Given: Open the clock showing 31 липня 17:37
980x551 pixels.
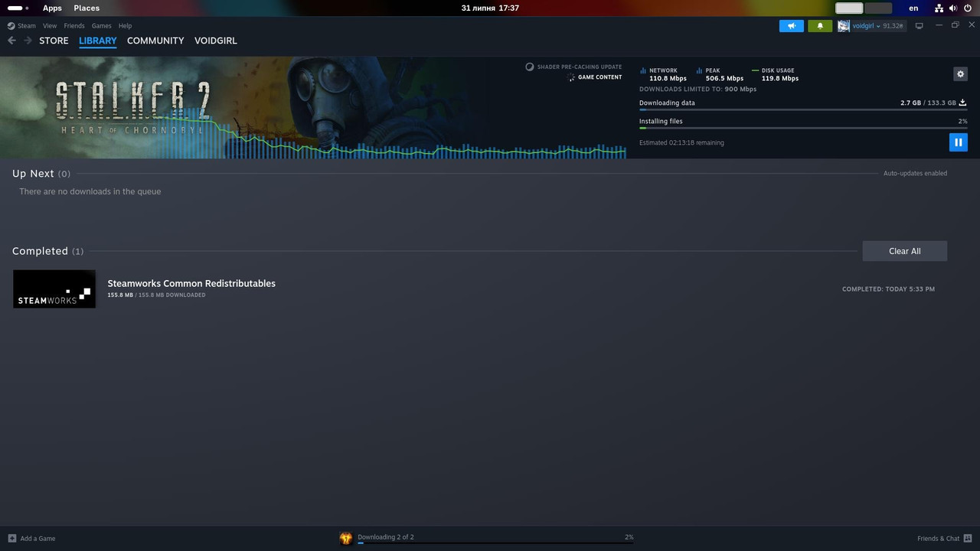Looking at the screenshot, I should pos(490,8).
